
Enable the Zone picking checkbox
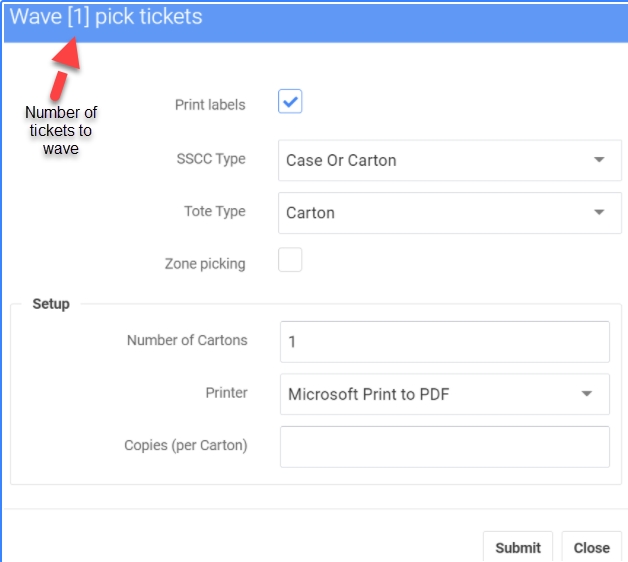[290, 261]
